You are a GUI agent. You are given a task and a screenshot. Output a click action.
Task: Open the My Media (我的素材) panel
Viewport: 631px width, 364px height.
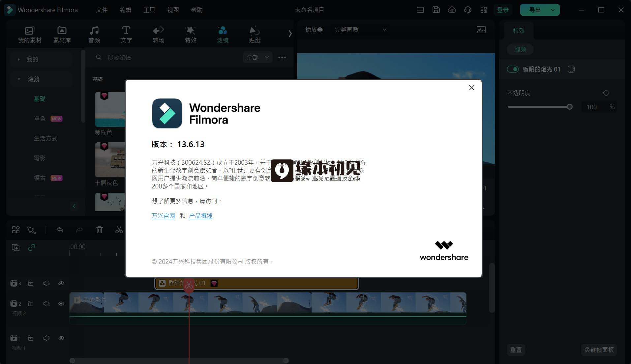30,35
